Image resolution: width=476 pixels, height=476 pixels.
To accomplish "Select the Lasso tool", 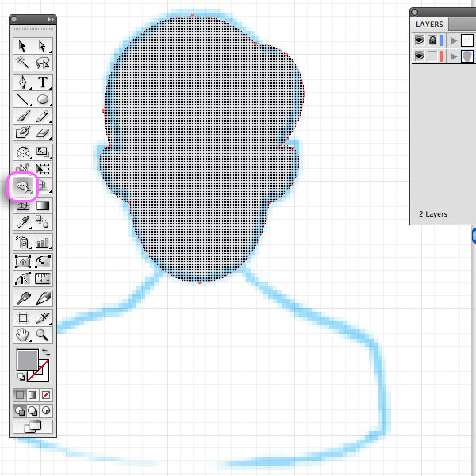I will point(43,63).
